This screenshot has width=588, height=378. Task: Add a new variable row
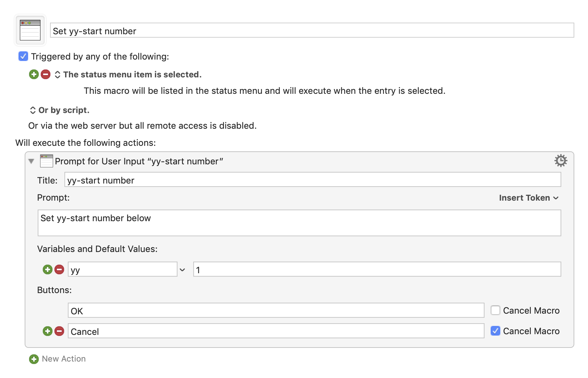pyautogui.click(x=48, y=269)
